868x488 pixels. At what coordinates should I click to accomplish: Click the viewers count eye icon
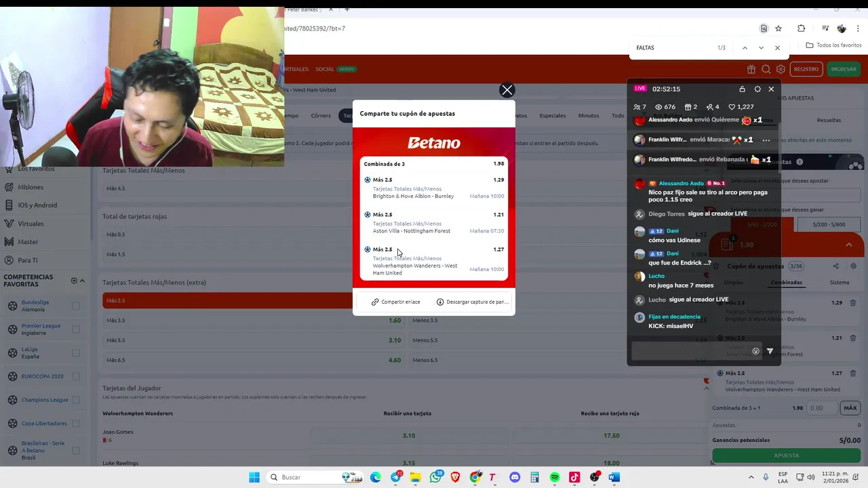click(x=658, y=107)
